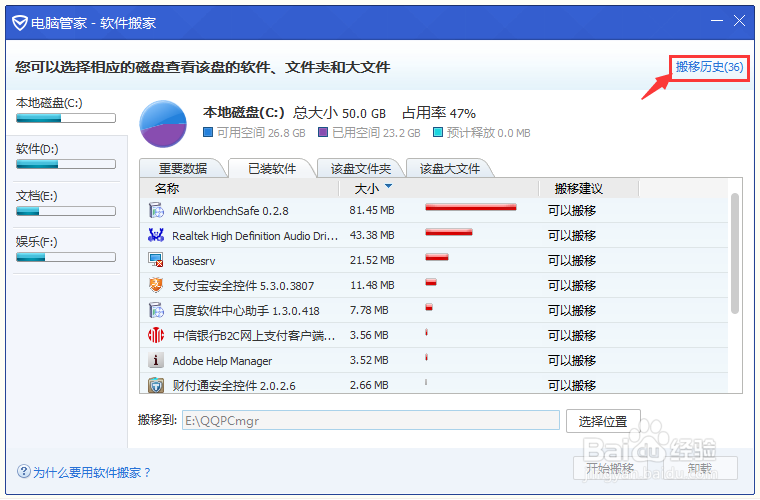Screen dimensions: 760x500
Task: Switch to the 重要数据 tab
Action: tap(183, 169)
